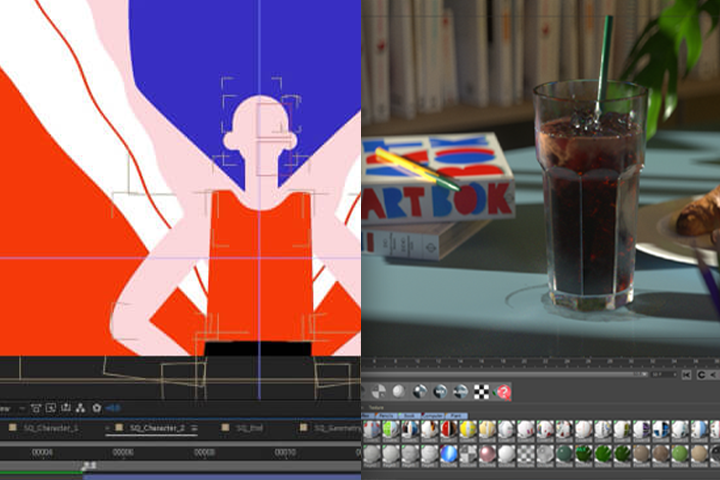Click the quartered sphere icon in the Cinema 4D toolbar
This screenshot has height=480, width=720.
pos(378,391)
